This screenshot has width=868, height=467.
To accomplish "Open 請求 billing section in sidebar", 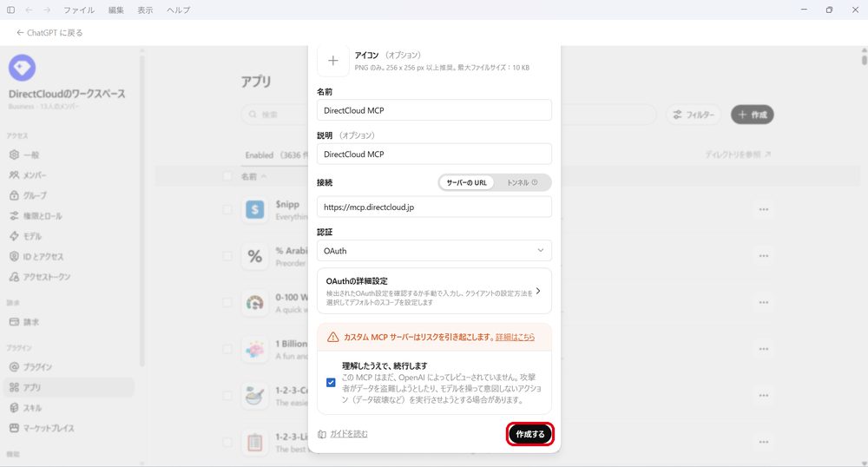I will [x=69, y=322].
